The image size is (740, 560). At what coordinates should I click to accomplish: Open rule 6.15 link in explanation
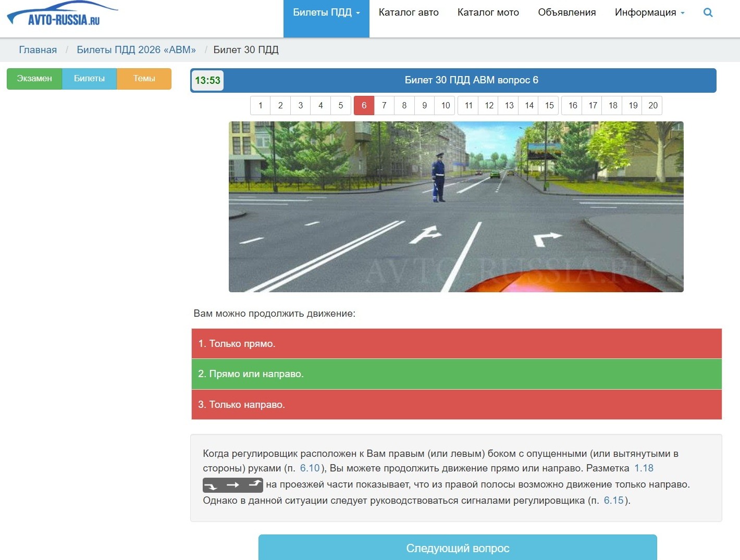coord(613,501)
